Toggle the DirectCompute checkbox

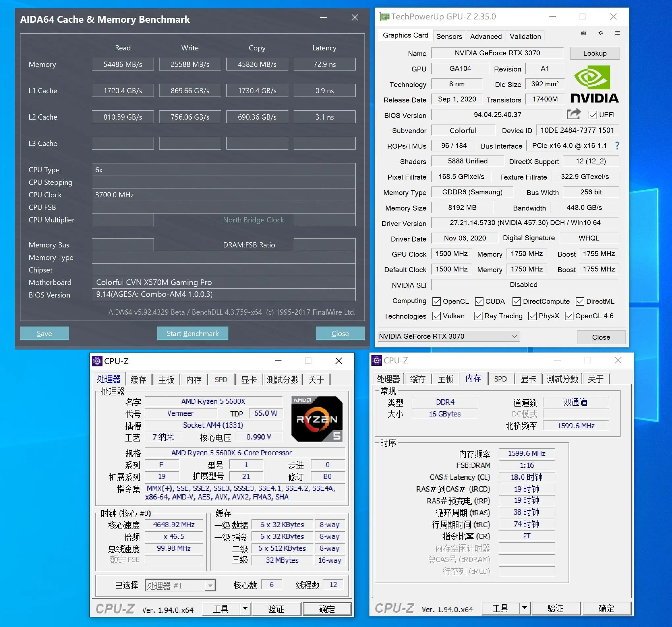coord(516,301)
